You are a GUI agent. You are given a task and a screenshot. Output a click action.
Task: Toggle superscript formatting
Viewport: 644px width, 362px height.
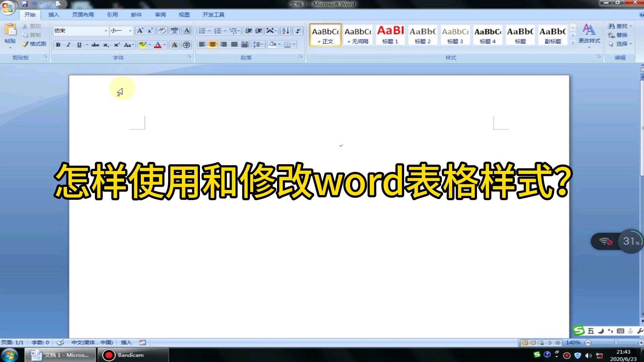coord(117,45)
